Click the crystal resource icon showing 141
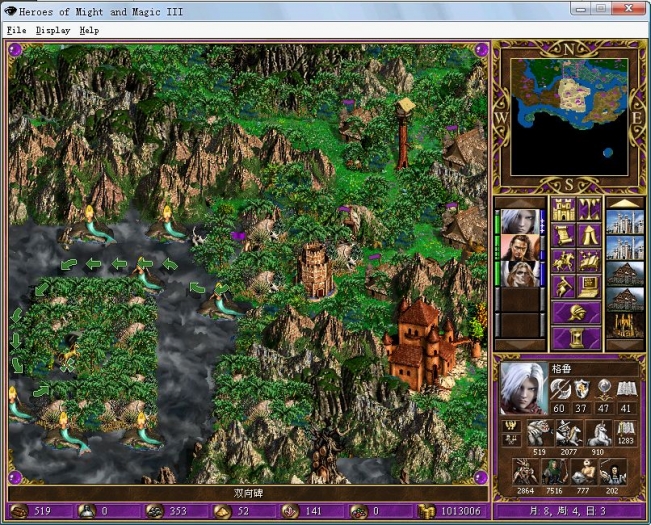This screenshot has width=651, height=525. pos(290,511)
